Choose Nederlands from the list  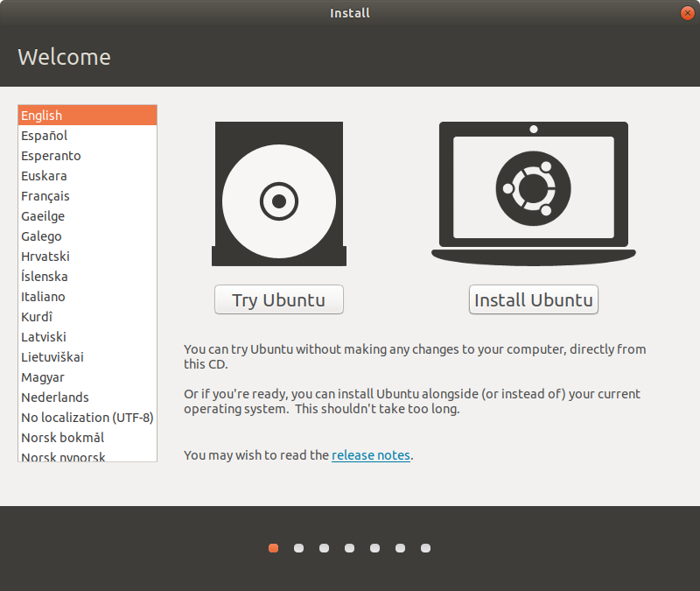(87, 398)
